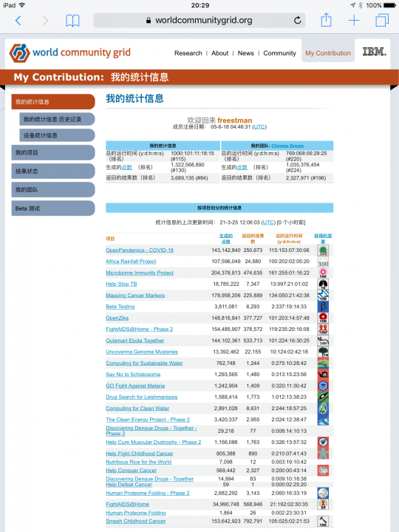The image size is (399, 532).
Task: Open Outsmart Ebola Together link
Action: click(135, 341)
